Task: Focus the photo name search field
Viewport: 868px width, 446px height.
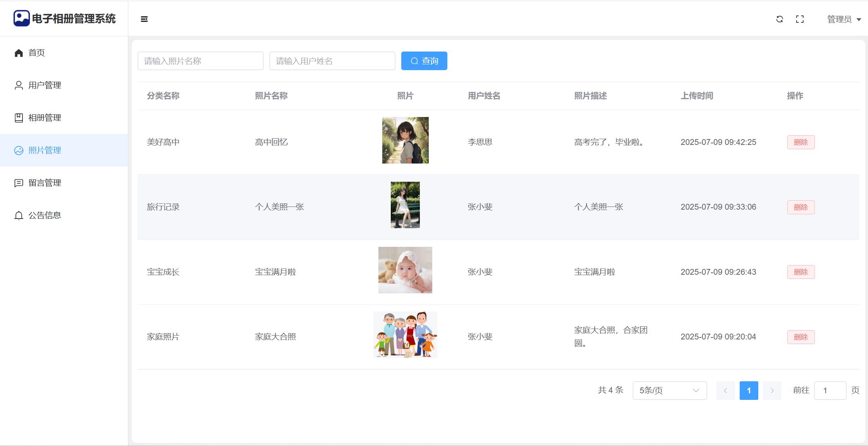Action: pyautogui.click(x=200, y=61)
